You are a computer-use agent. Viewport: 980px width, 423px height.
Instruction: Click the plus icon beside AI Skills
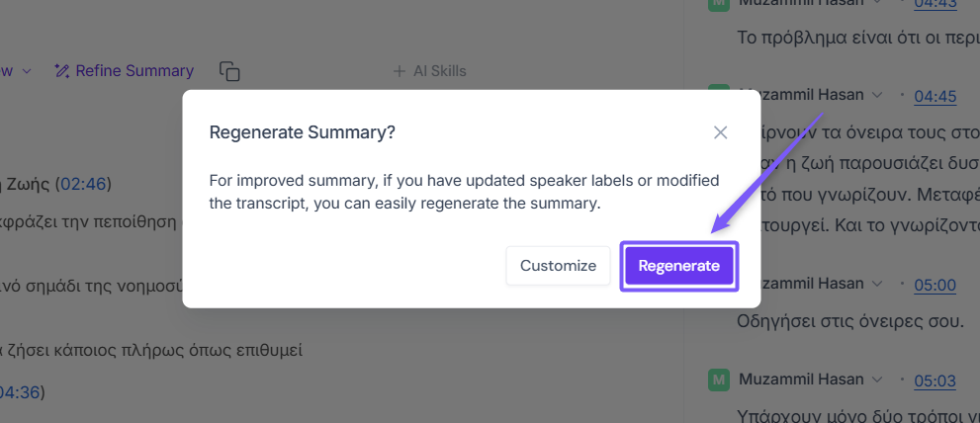point(400,71)
